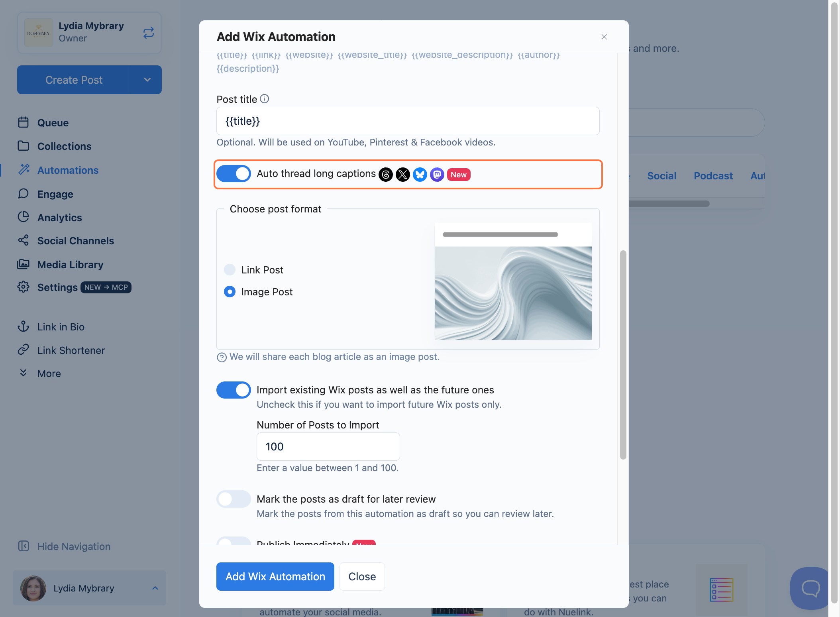This screenshot has width=840, height=617.
Task: Click the Add Wix Automation button
Action: pos(275,576)
